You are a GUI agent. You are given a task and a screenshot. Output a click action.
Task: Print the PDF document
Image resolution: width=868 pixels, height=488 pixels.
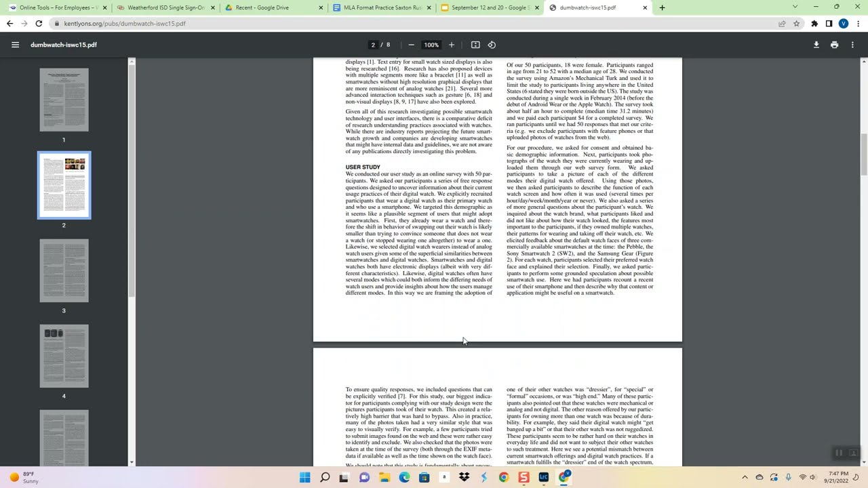pyautogui.click(x=834, y=45)
